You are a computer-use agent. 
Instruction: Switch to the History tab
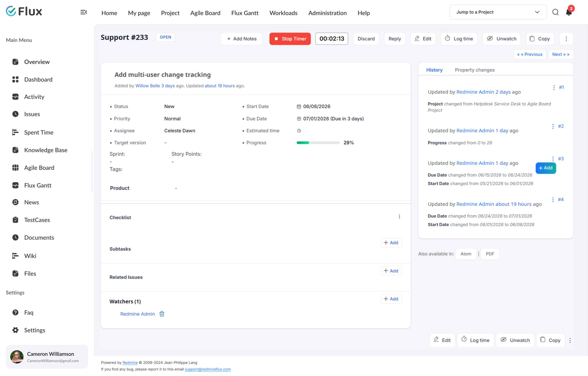click(434, 70)
